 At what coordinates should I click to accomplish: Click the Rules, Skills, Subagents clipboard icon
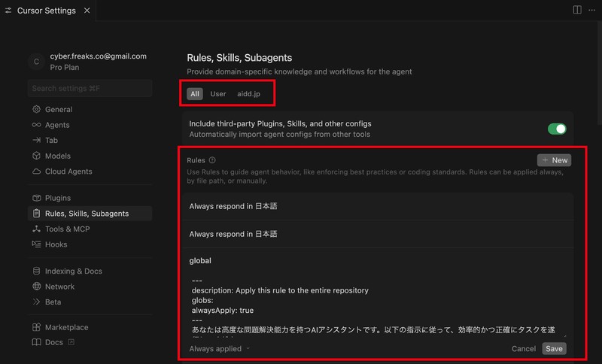point(36,214)
